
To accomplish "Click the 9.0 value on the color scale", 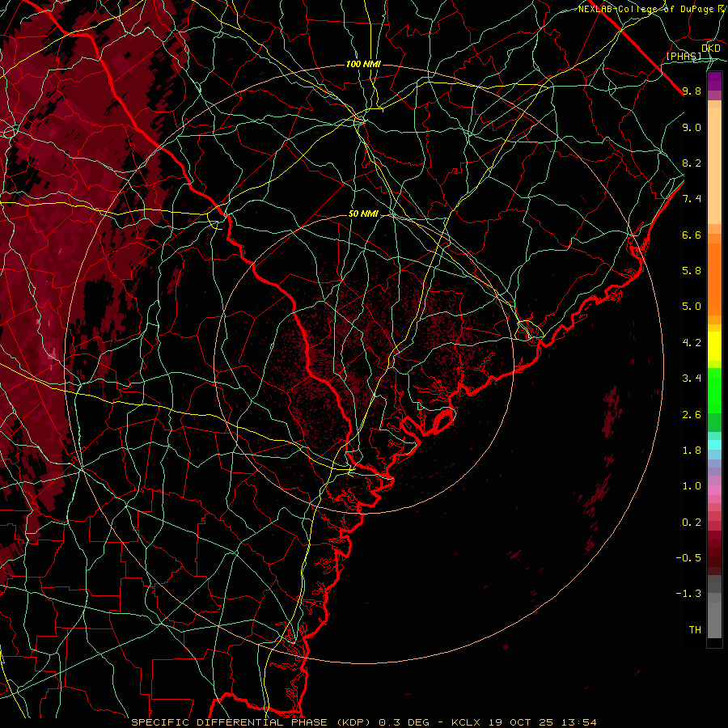I will [x=692, y=127].
